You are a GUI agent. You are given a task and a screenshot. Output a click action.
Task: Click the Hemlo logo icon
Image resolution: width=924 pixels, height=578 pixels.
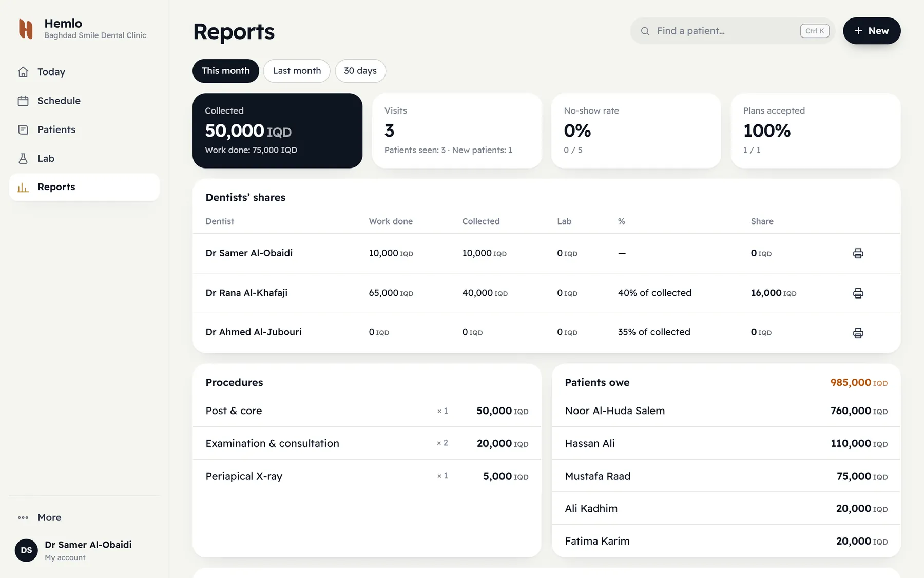26,29
